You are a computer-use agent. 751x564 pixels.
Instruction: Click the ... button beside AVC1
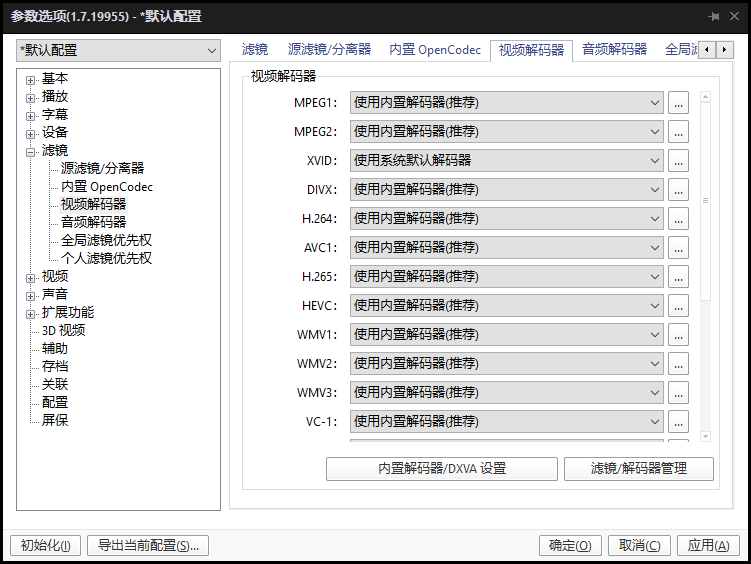678,248
